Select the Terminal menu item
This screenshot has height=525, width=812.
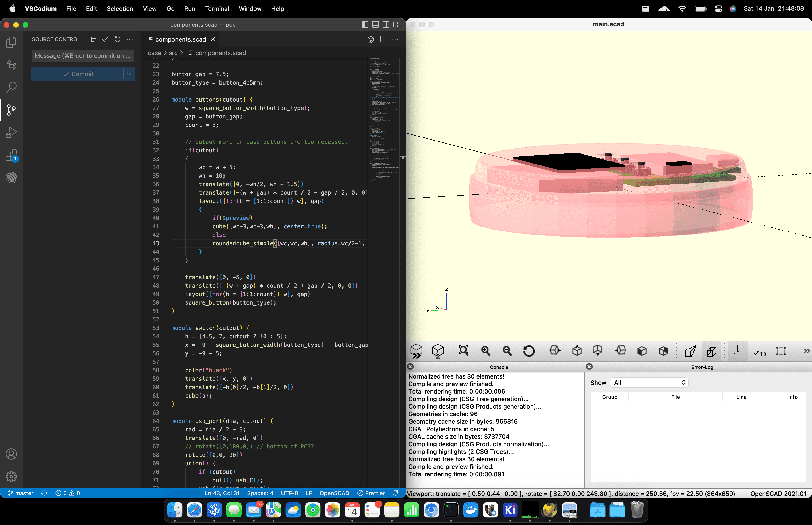click(x=217, y=8)
